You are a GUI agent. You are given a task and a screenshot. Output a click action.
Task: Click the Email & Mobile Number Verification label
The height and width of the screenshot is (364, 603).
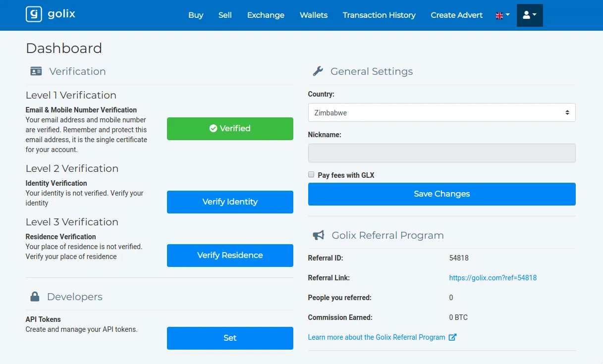(81, 110)
